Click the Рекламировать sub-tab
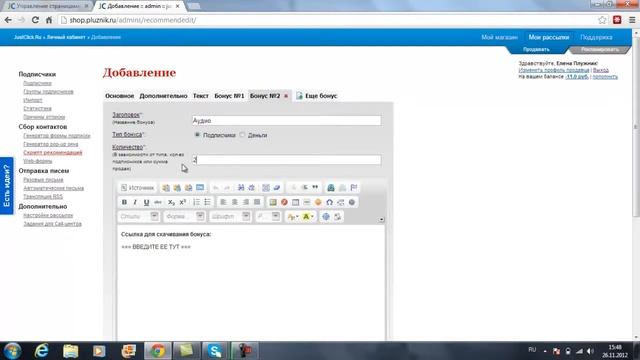The width and height of the screenshot is (640, 360). [600, 49]
